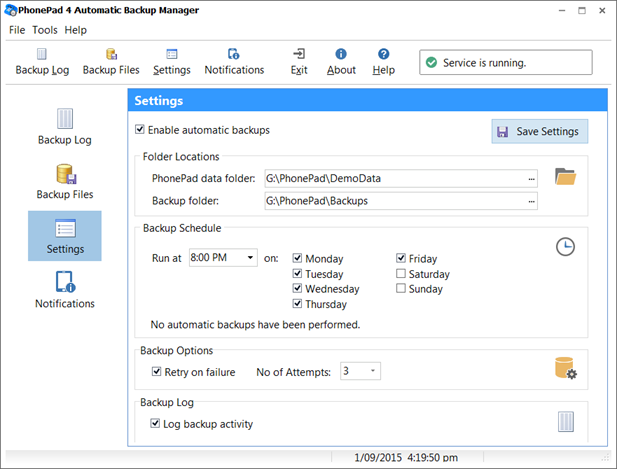Uncheck the Tuesday checkbox
617x469 pixels.
(x=297, y=273)
